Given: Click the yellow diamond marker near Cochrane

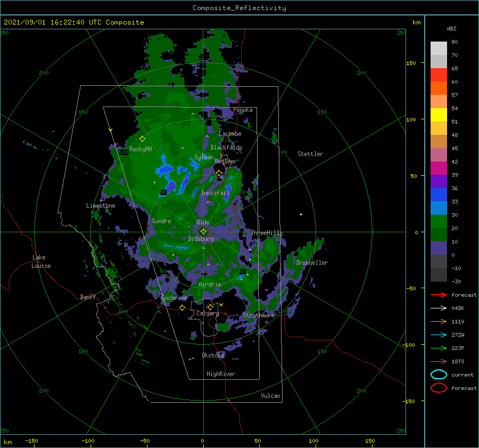Looking at the screenshot, I should [182, 307].
